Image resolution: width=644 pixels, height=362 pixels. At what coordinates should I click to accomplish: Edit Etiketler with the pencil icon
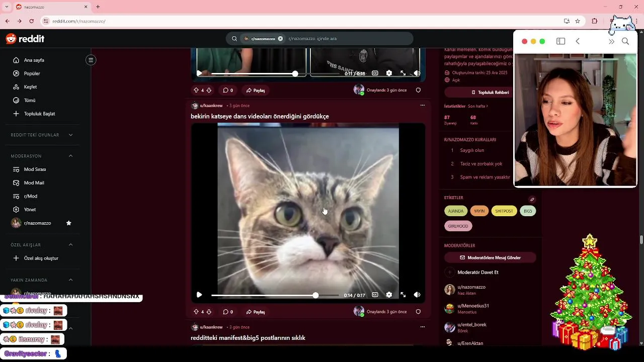click(532, 199)
